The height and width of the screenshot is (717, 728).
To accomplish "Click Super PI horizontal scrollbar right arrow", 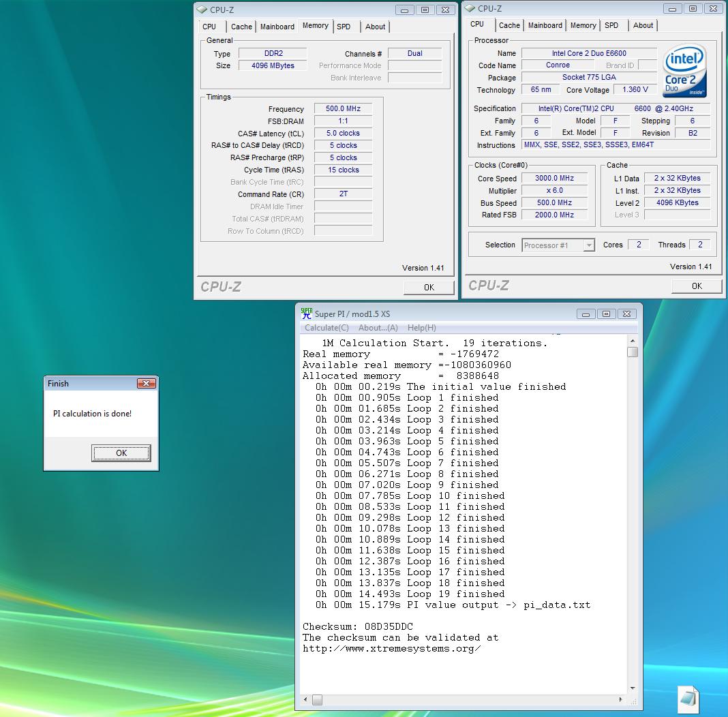I will pos(621,699).
